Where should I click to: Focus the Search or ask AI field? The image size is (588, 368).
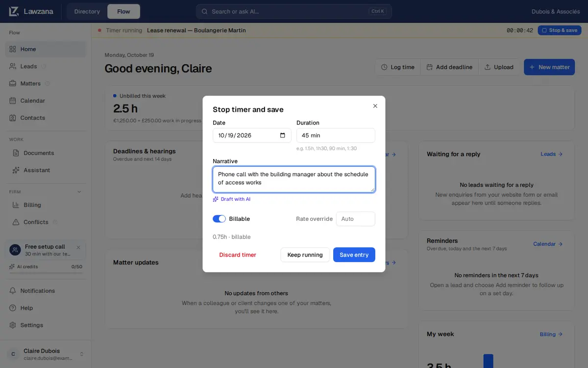(294, 11)
